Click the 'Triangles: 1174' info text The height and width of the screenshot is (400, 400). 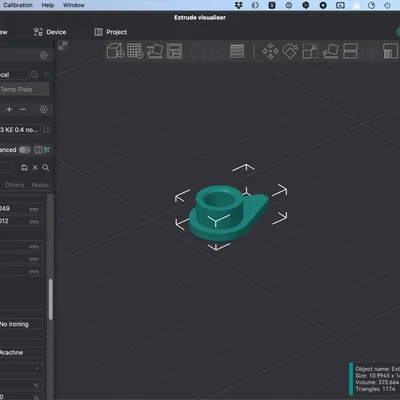(375, 389)
